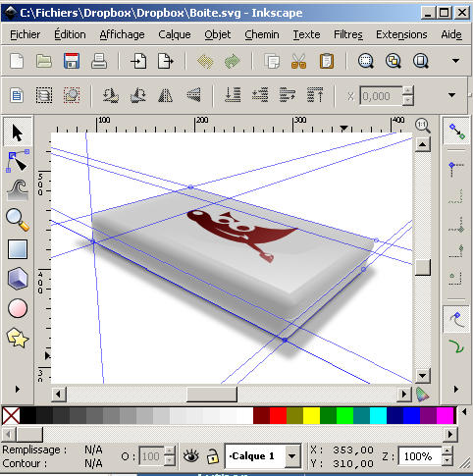Lower selection to bottom
The height and width of the screenshot is (476, 473).
point(233,95)
